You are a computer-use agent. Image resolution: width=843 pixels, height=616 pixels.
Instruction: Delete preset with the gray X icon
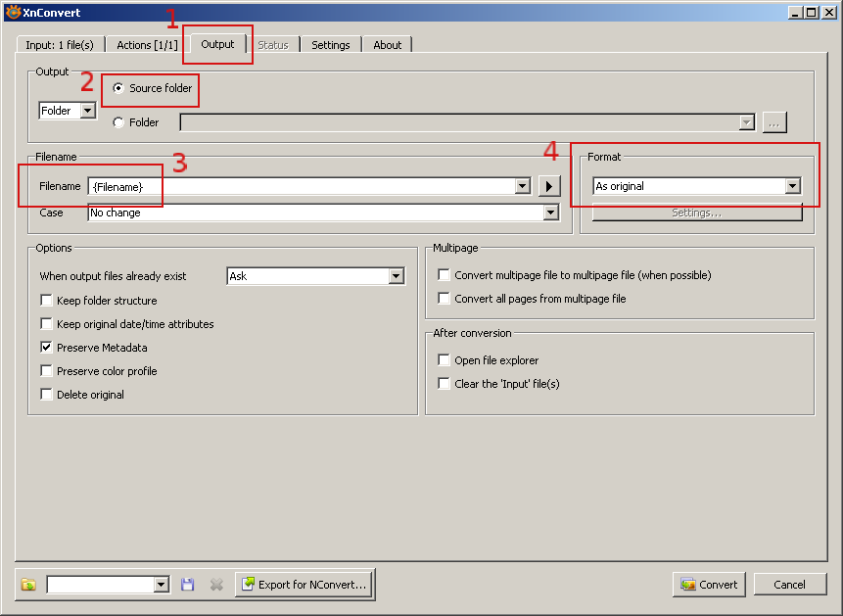[x=216, y=585]
